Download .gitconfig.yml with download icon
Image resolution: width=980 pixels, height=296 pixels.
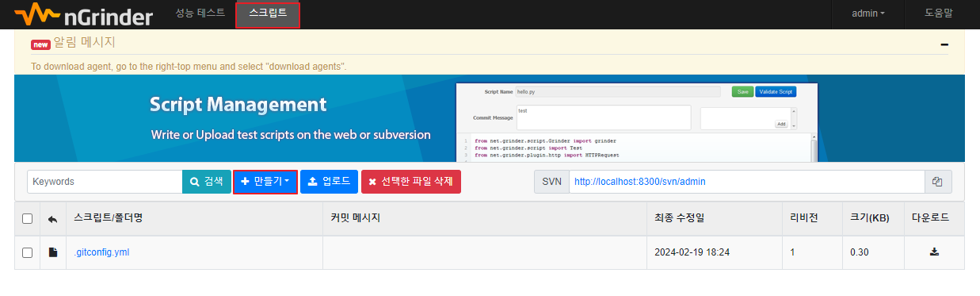tap(934, 252)
